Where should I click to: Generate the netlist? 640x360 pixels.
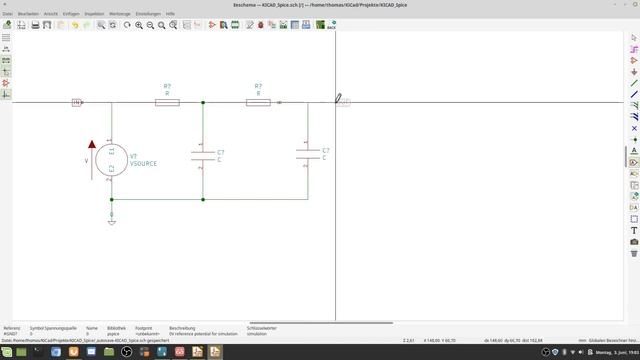(283, 25)
